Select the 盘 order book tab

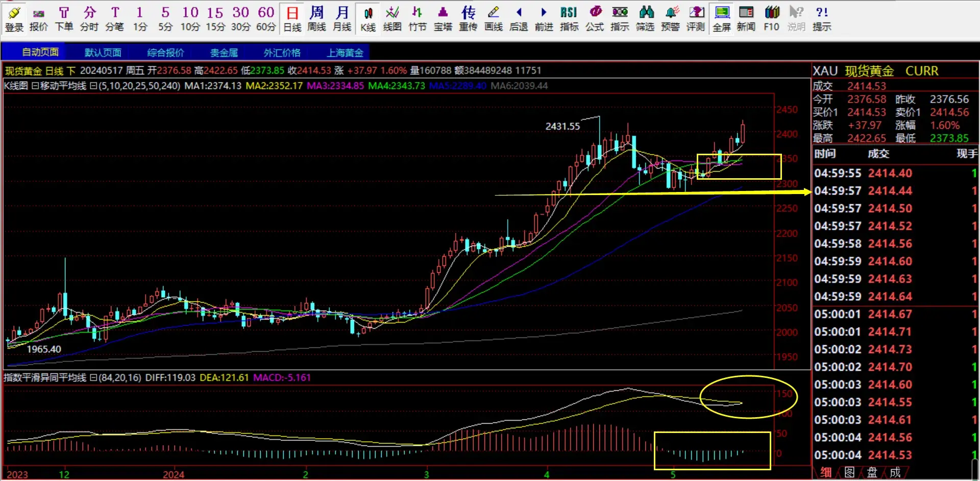(x=872, y=472)
